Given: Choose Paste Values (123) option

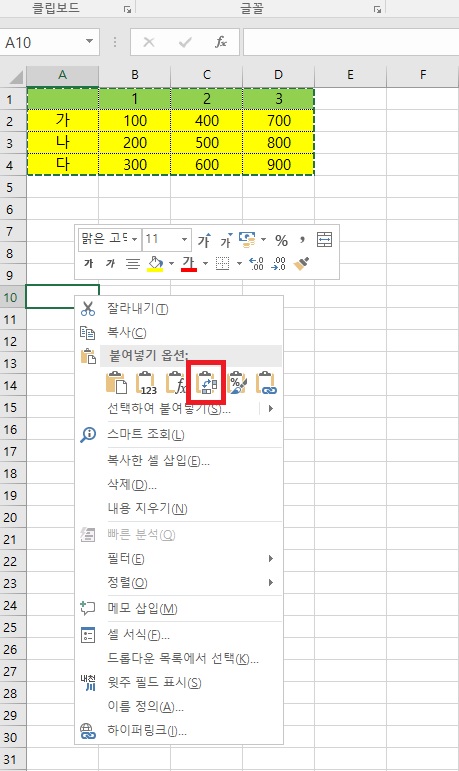Looking at the screenshot, I should [x=146, y=383].
